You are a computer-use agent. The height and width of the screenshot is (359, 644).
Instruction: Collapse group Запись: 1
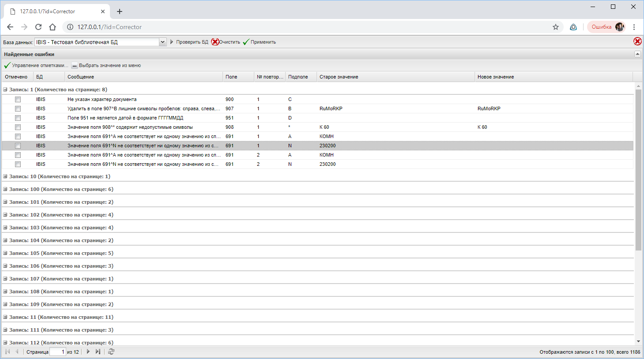pyautogui.click(x=5, y=90)
